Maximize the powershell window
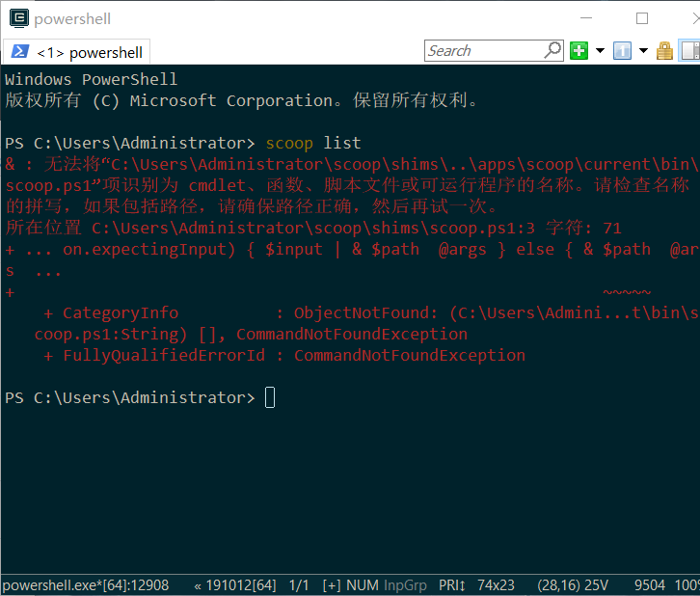 coord(642,18)
